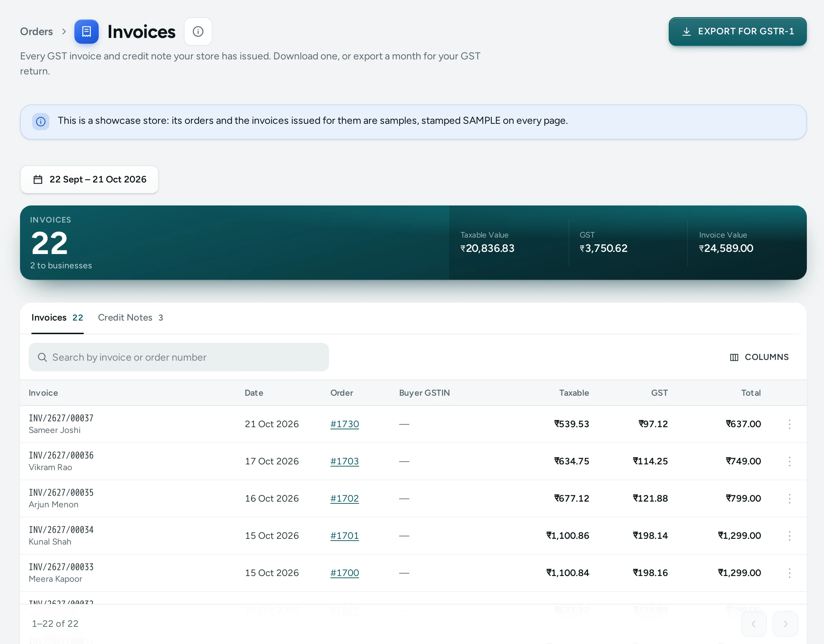
Task: Click the Invoice column header
Action: (x=43, y=393)
